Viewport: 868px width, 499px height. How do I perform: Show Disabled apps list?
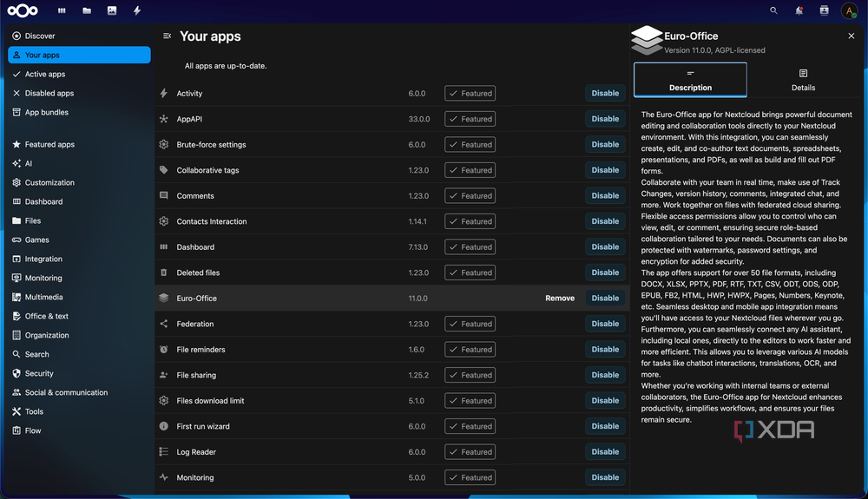[79, 93]
